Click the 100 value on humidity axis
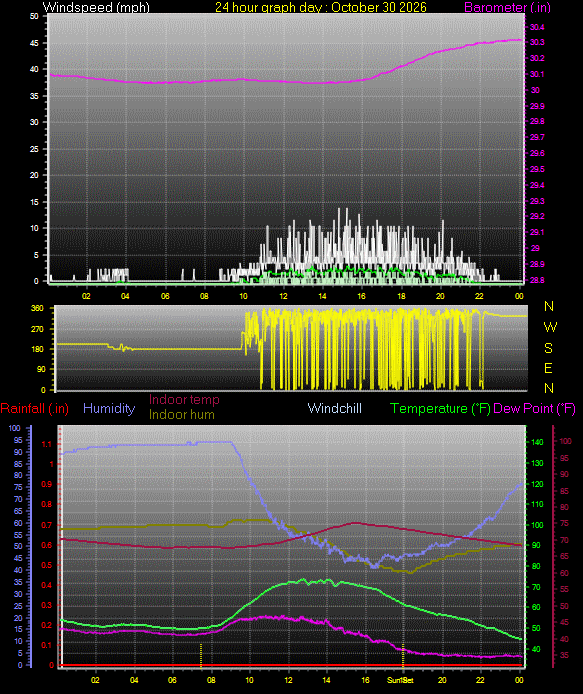This screenshot has width=583, height=694. (x=15, y=428)
